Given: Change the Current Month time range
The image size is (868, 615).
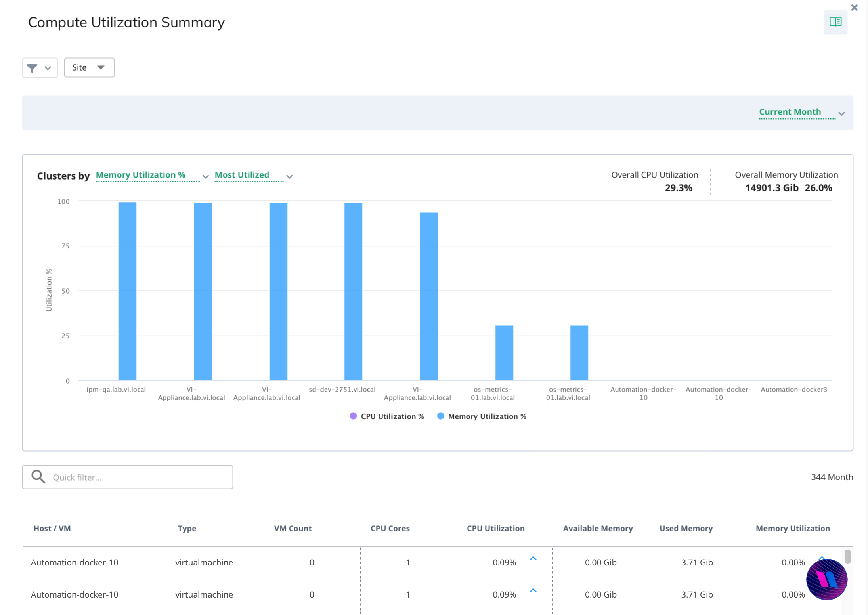Looking at the screenshot, I should click(802, 112).
